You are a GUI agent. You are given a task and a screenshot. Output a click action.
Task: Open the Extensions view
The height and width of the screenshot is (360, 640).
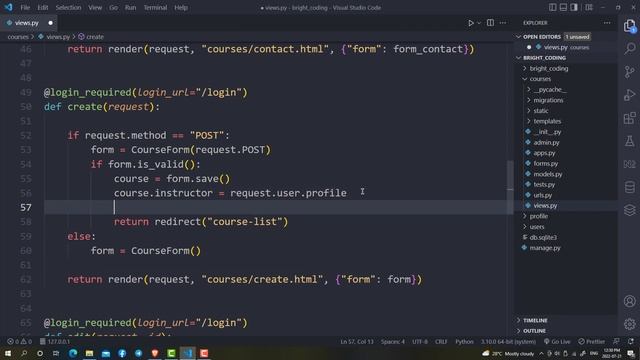[x=630, y=118]
